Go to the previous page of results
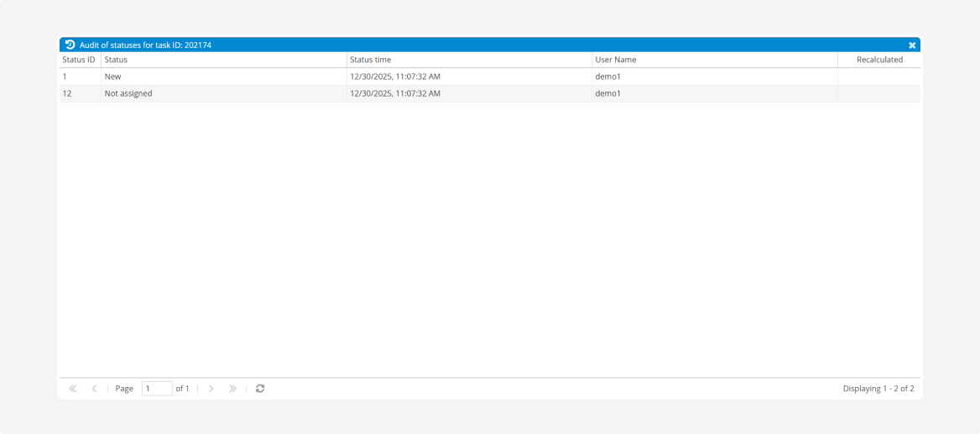Viewport: 980px width, 434px height. (94, 389)
